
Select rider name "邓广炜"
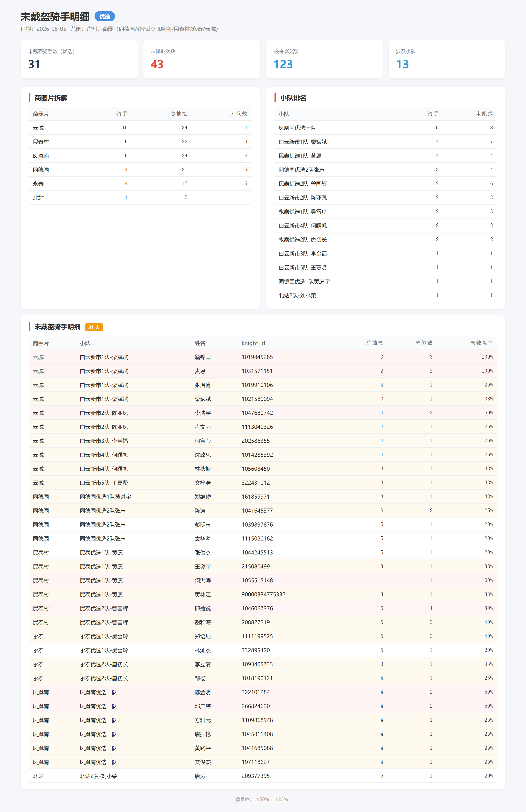pyautogui.click(x=203, y=707)
